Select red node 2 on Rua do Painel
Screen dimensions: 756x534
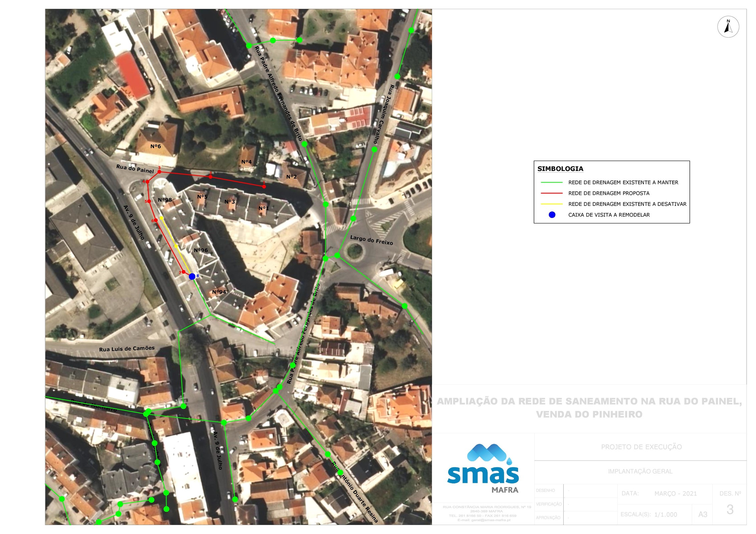(x=210, y=177)
